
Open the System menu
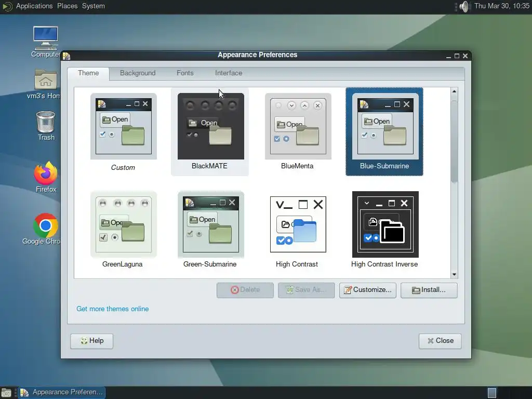(x=94, y=6)
